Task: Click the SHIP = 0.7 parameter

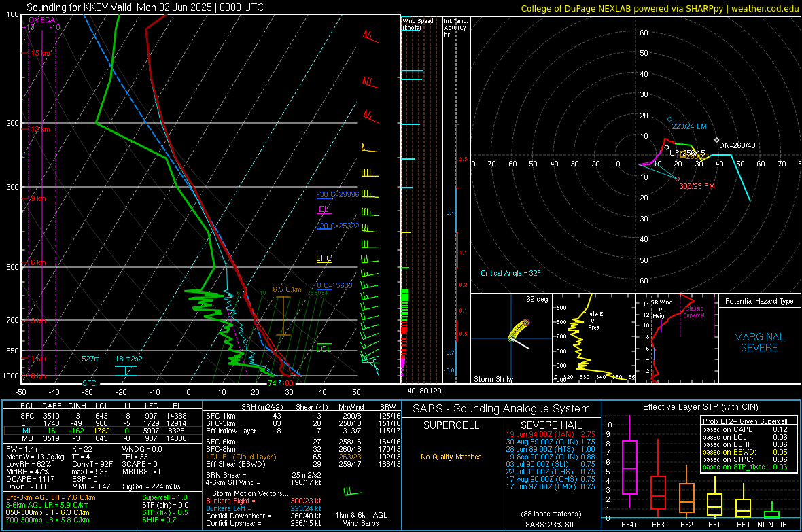Action: coord(159,520)
